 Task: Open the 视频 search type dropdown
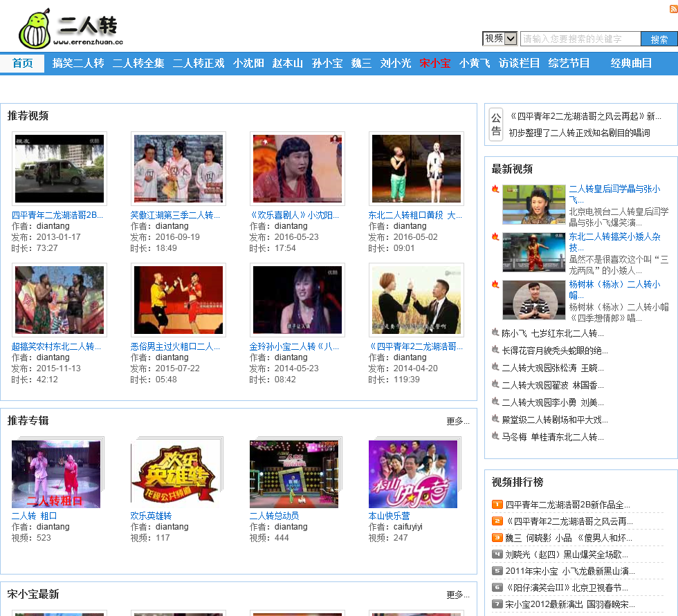click(x=500, y=39)
